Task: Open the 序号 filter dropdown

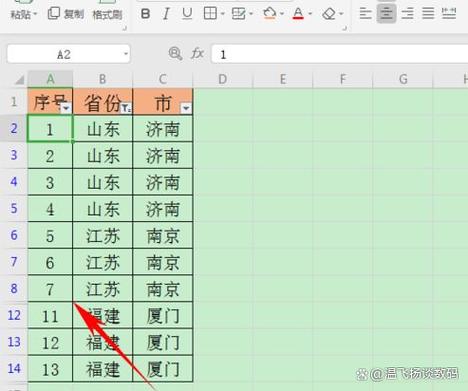Action: click(x=66, y=108)
